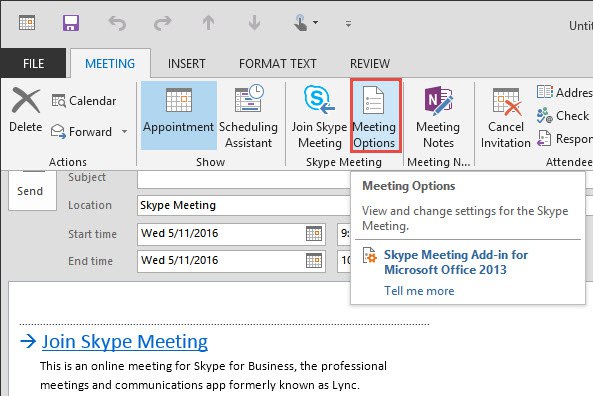Open Response Options
The width and height of the screenshot is (593, 396).
(564, 139)
